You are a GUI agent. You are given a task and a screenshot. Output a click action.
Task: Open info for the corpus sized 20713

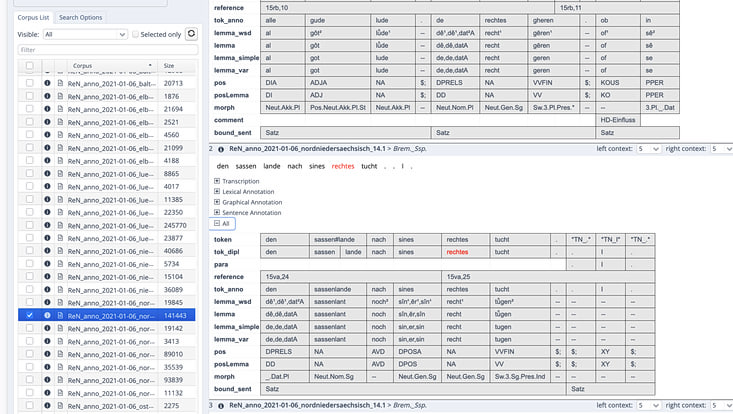(47, 83)
